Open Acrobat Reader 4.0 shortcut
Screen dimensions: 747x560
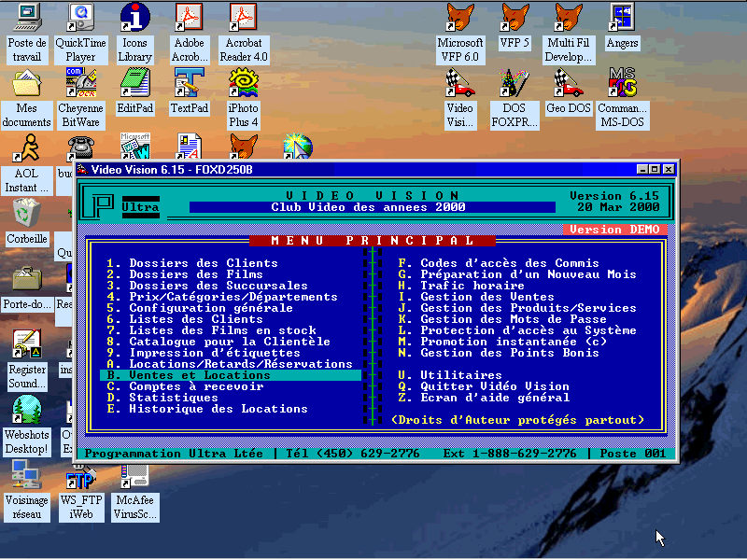coord(245,19)
